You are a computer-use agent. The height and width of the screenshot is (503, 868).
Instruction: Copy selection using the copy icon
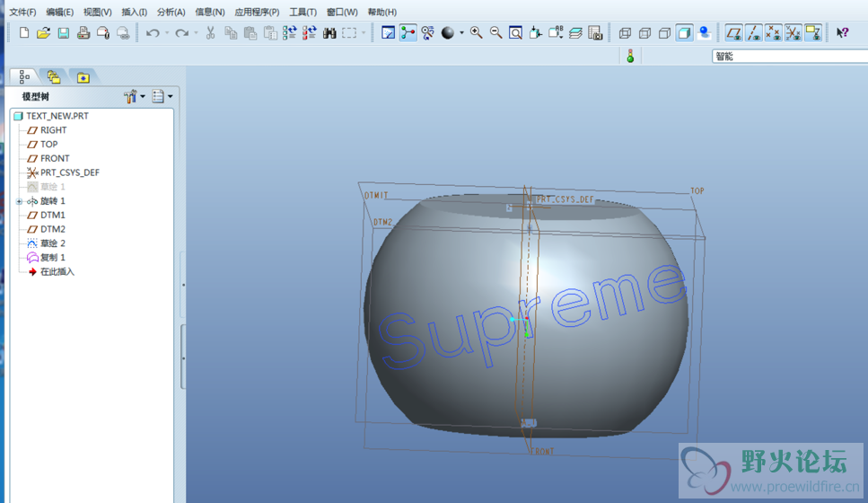[231, 33]
